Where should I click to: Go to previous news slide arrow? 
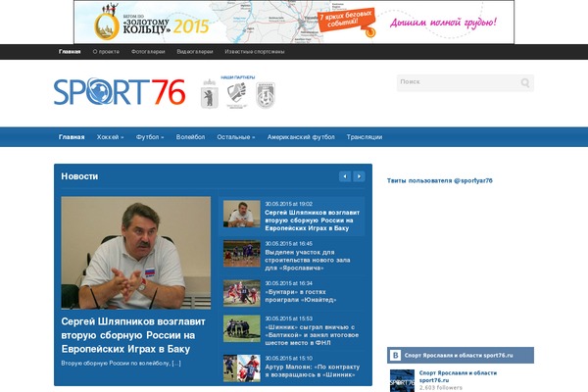(x=345, y=176)
